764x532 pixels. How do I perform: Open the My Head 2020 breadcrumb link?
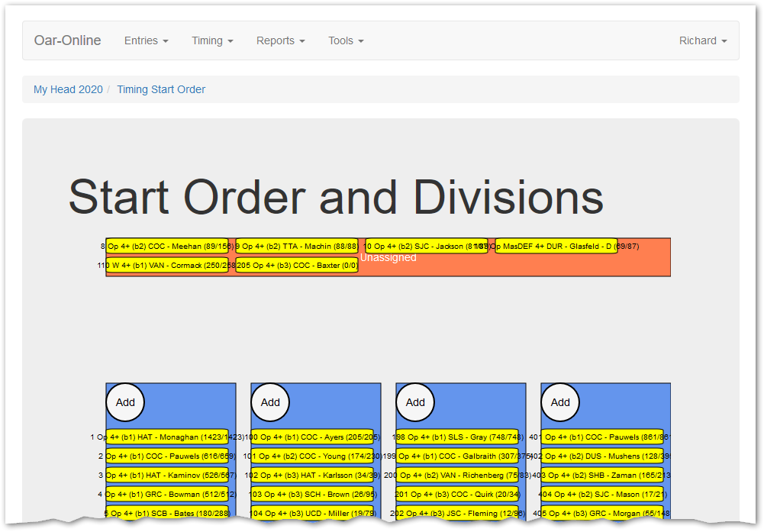tap(68, 89)
